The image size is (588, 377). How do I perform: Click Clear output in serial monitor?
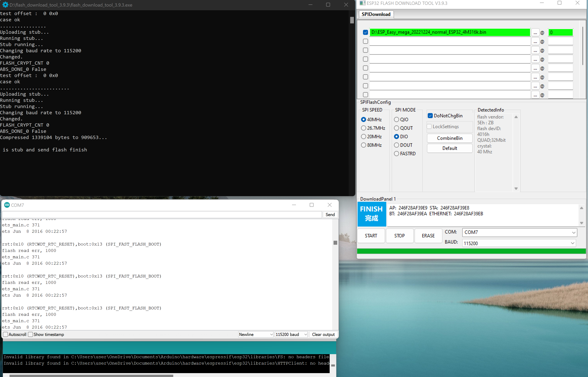click(x=323, y=334)
